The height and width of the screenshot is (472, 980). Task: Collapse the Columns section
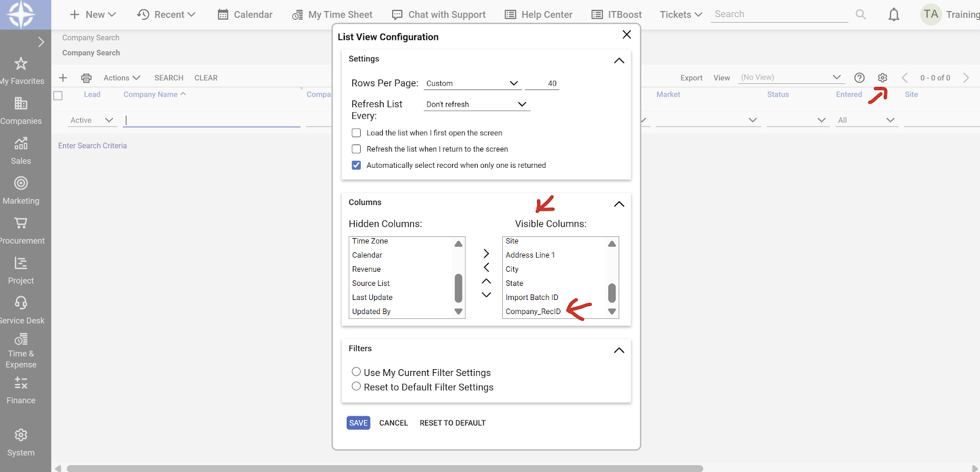pos(619,204)
